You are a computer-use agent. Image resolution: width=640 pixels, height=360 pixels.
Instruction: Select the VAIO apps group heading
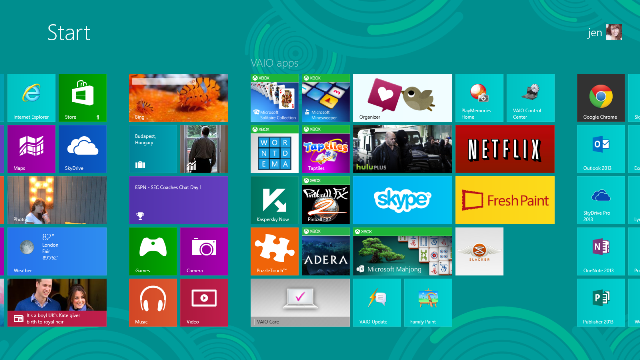click(x=274, y=63)
